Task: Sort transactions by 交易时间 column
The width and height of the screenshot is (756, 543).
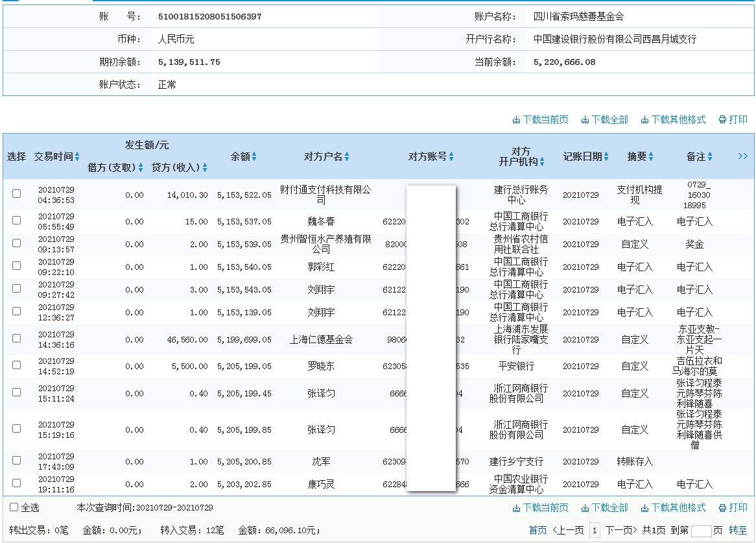Action: click(x=78, y=156)
